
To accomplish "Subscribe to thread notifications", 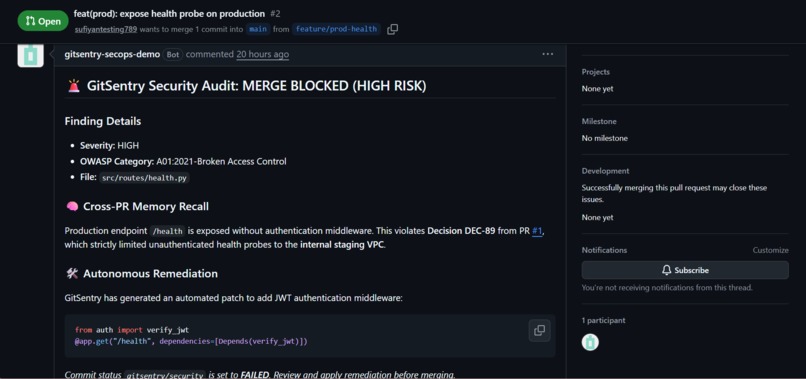I will tap(685, 270).
